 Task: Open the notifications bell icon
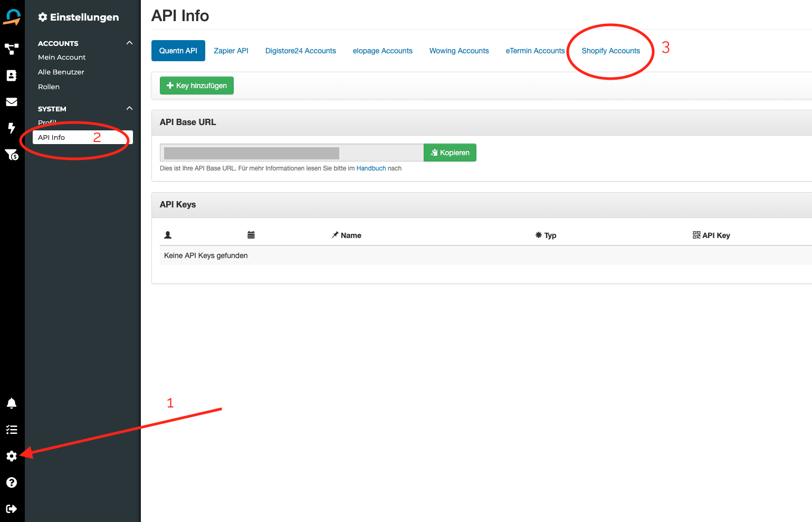(x=12, y=403)
